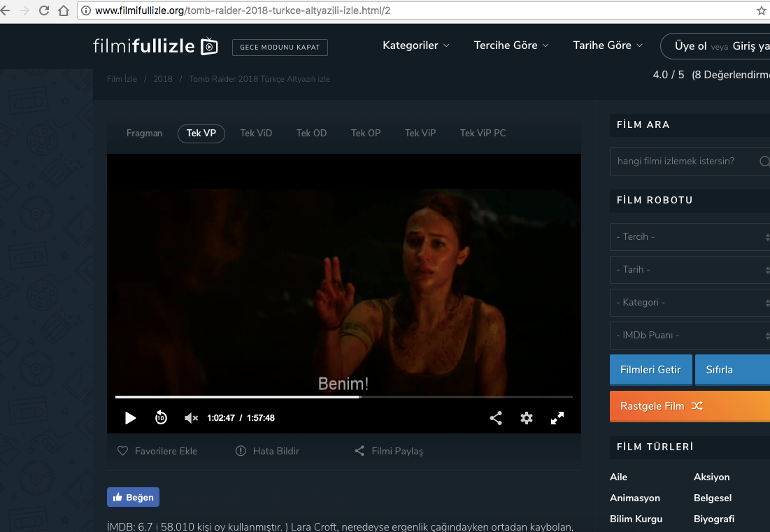
Task: Click the share icon in player controls
Action: 496,418
